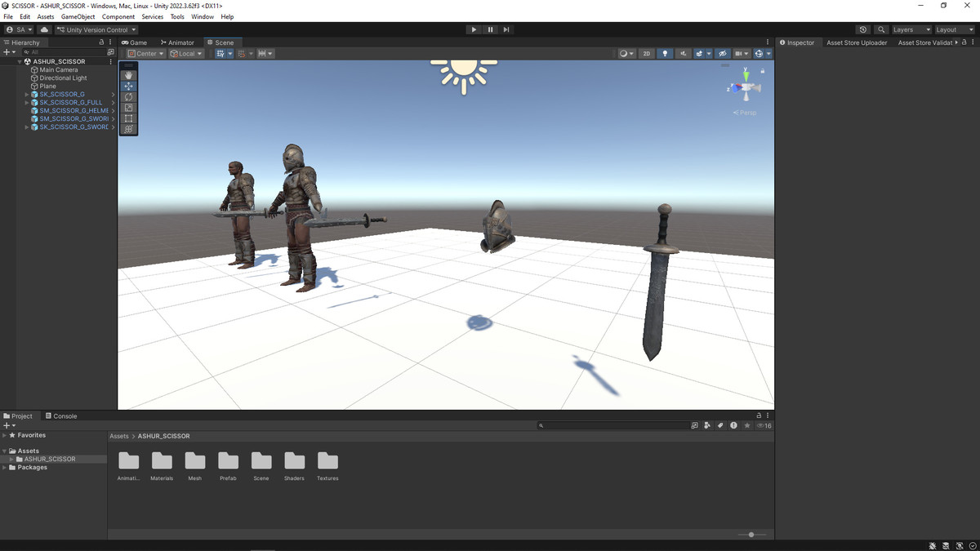Pick the Scale tool
The height and width of the screenshot is (551, 980).
coord(128,108)
